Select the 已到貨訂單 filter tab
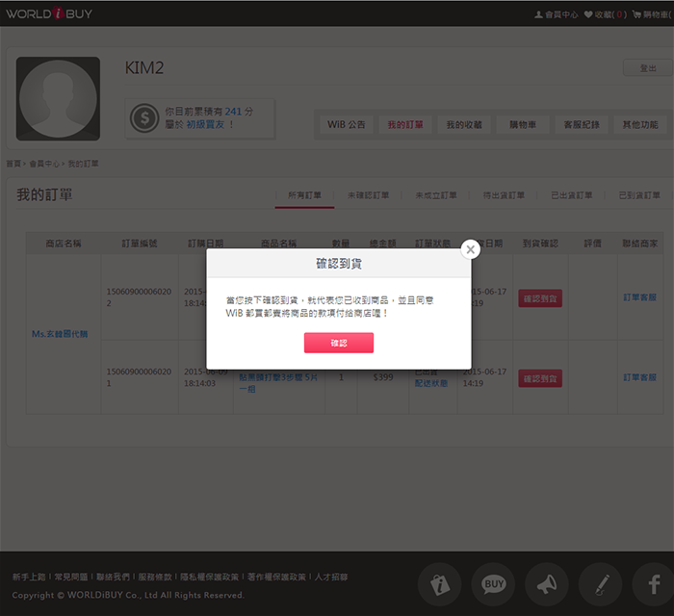 pos(639,195)
